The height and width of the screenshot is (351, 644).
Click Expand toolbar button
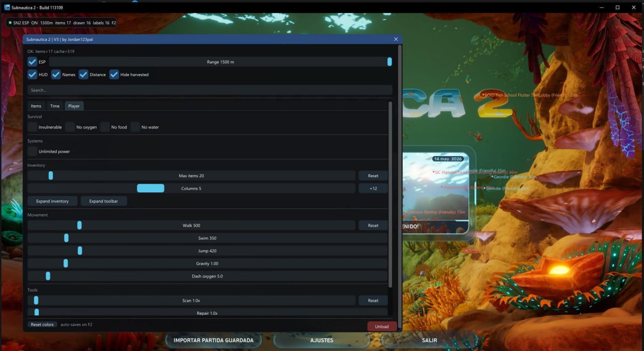[x=104, y=201]
